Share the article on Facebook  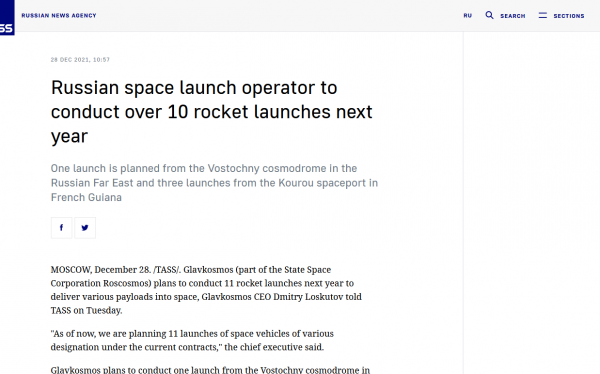tap(61, 228)
